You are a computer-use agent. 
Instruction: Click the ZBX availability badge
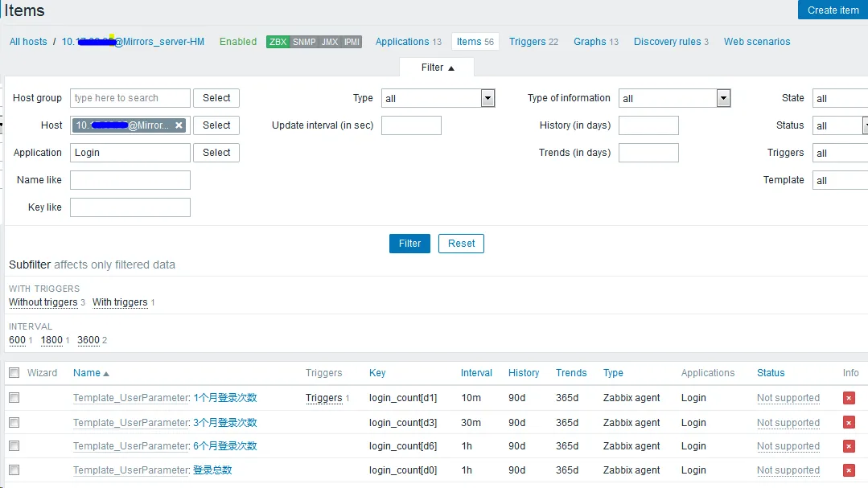pos(278,42)
